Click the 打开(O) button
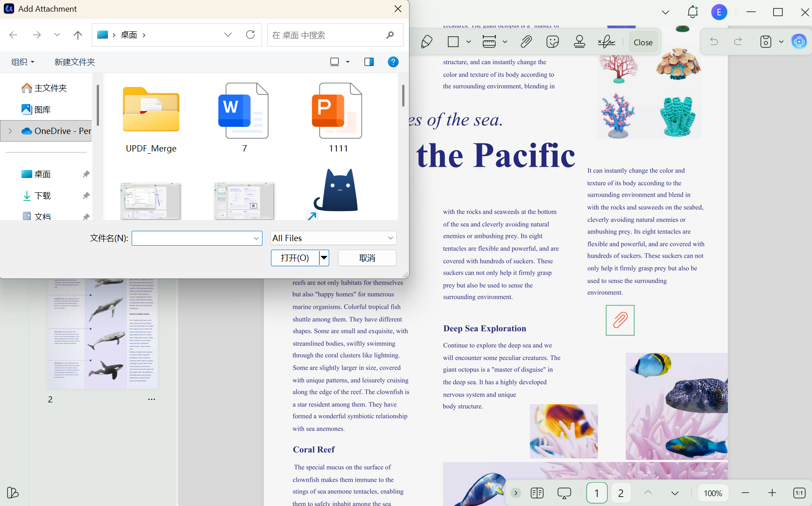This screenshot has width=812, height=506. pos(295,258)
